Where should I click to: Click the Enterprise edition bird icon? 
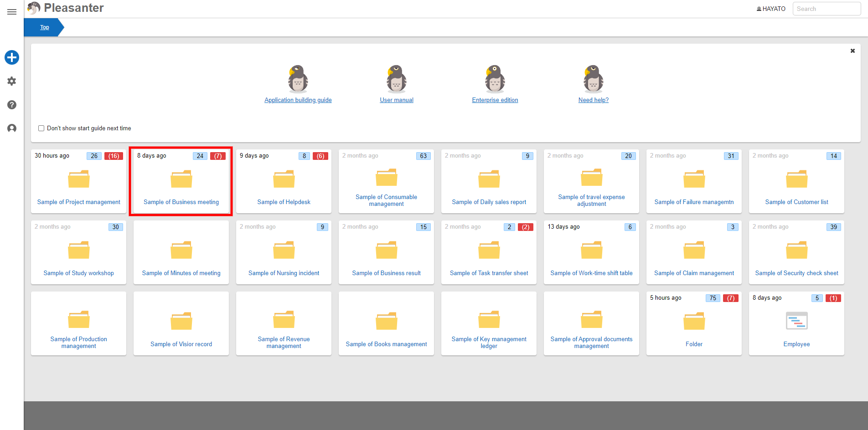495,78
